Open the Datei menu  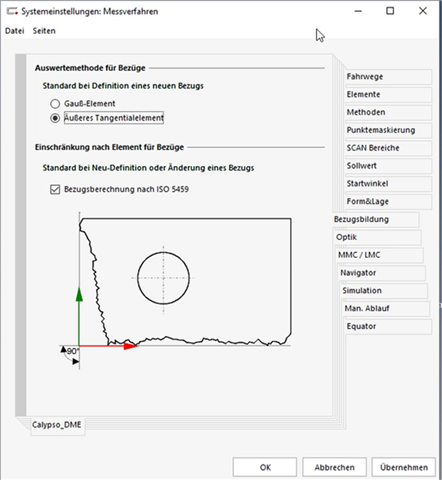click(15, 31)
